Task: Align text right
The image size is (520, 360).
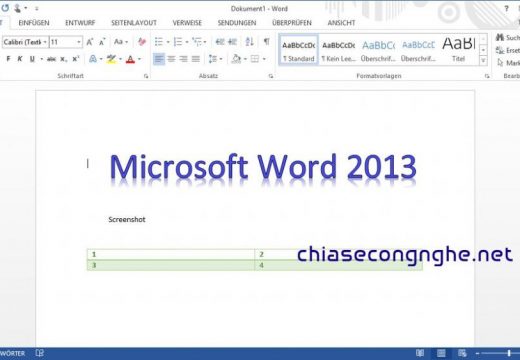Action: (183, 59)
